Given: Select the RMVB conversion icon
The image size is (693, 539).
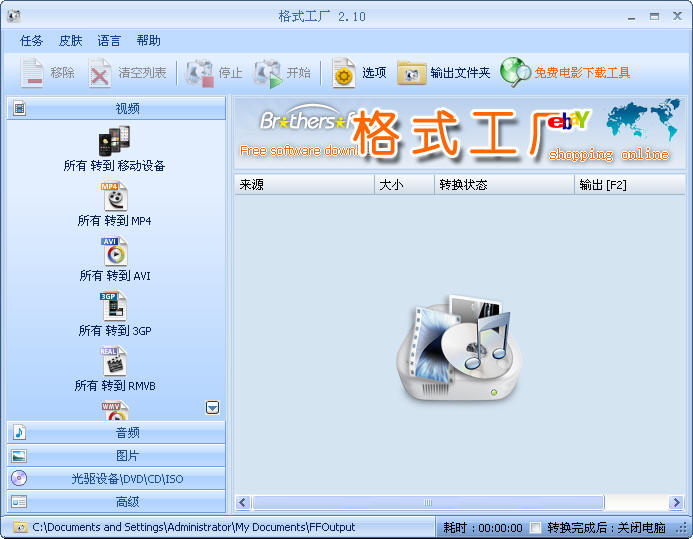Looking at the screenshot, I should [x=114, y=361].
